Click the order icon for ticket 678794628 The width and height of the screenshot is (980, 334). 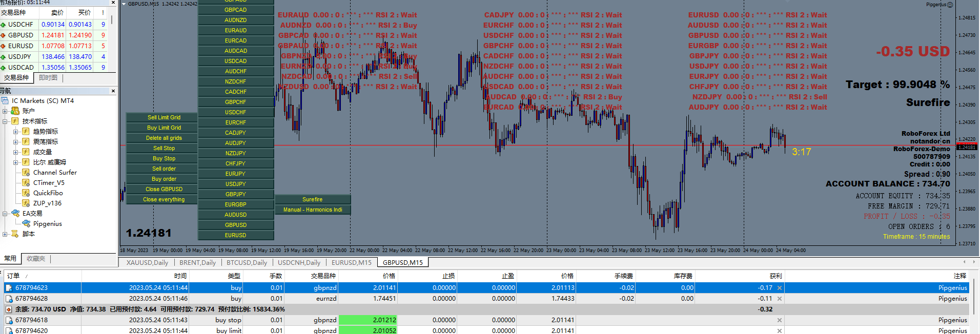pos(9,299)
